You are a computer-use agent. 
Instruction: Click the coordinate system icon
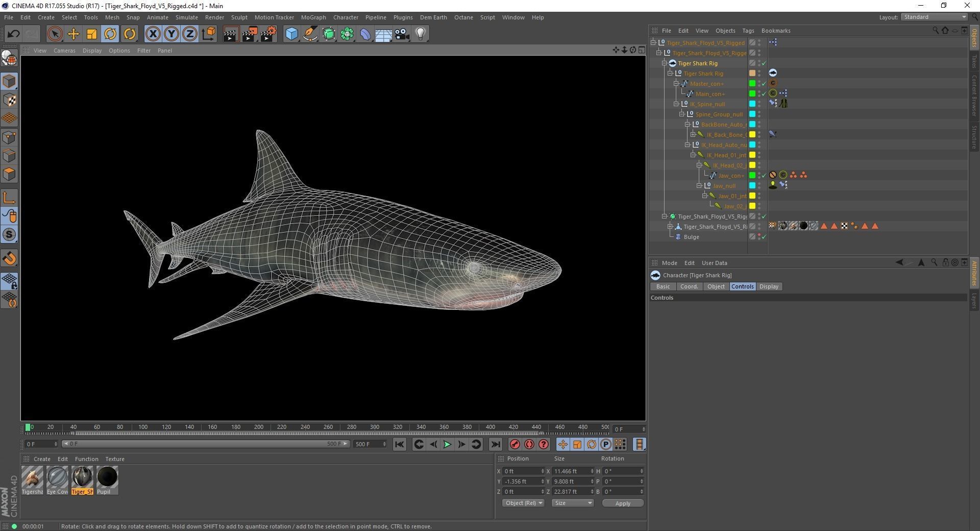click(209, 34)
